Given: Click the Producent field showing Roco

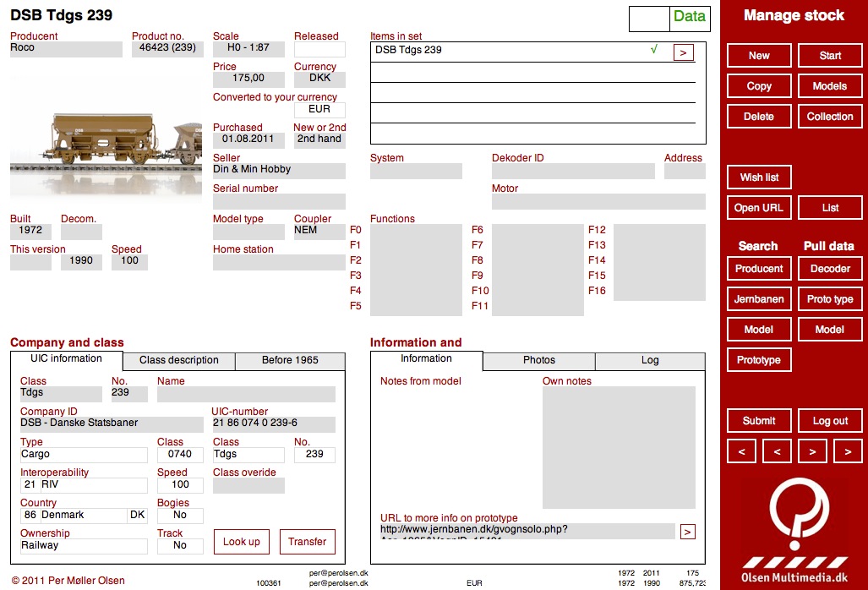Looking at the screenshot, I should [x=66, y=49].
